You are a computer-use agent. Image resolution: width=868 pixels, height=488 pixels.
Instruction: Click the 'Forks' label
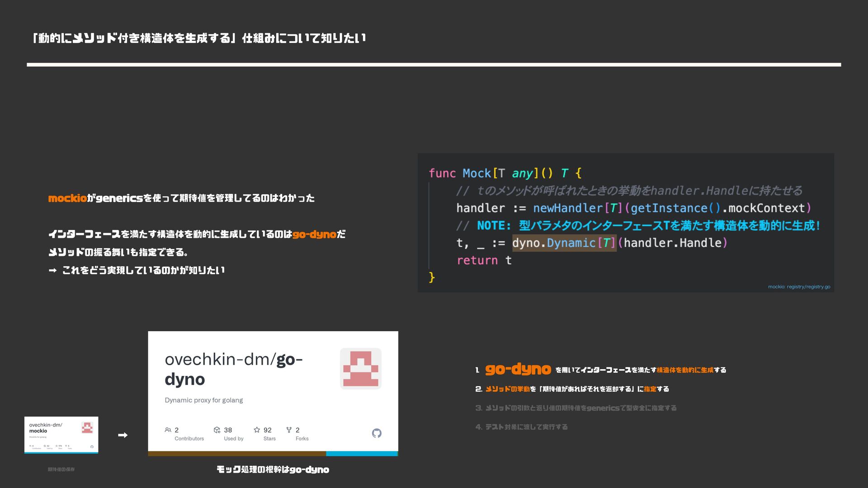[x=302, y=438]
